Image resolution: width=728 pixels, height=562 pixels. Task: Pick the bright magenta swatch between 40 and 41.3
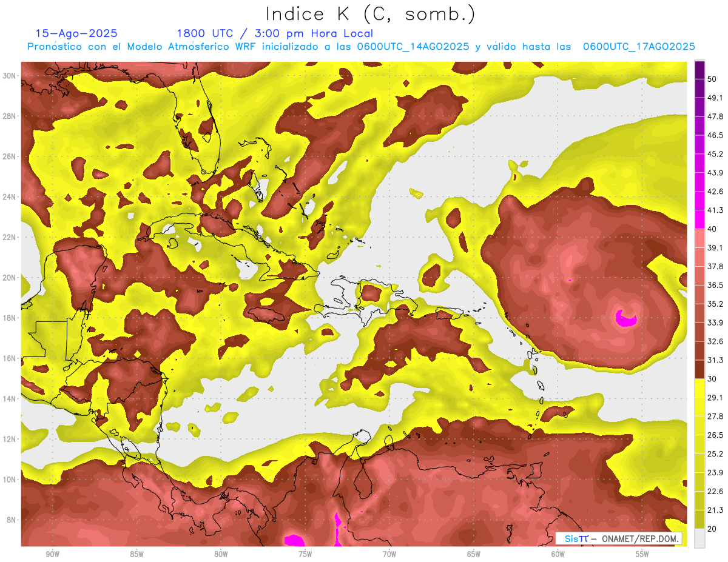pyautogui.click(x=699, y=218)
